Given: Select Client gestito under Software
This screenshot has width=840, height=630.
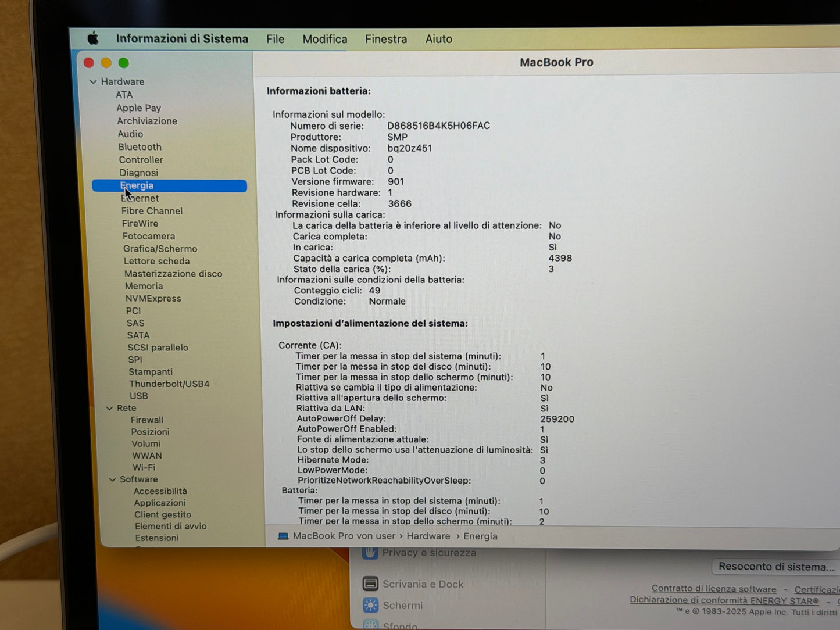Looking at the screenshot, I should [163, 514].
